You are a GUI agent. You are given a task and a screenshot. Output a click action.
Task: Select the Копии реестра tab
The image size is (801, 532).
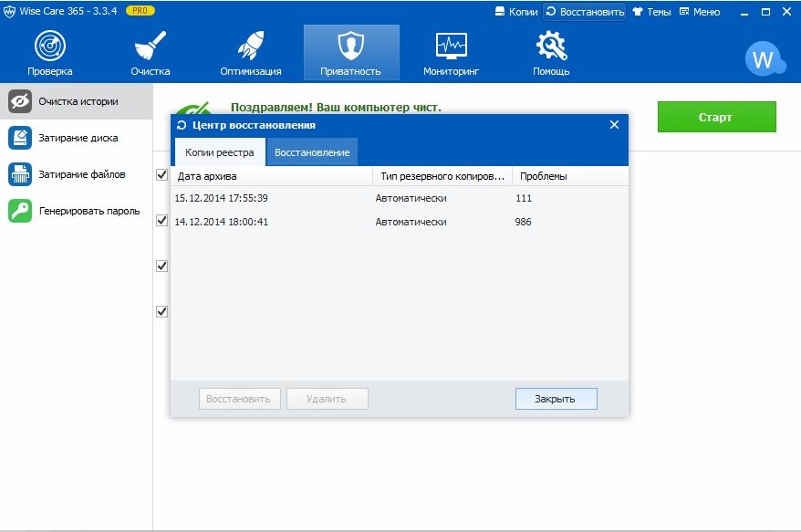pyautogui.click(x=219, y=152)
